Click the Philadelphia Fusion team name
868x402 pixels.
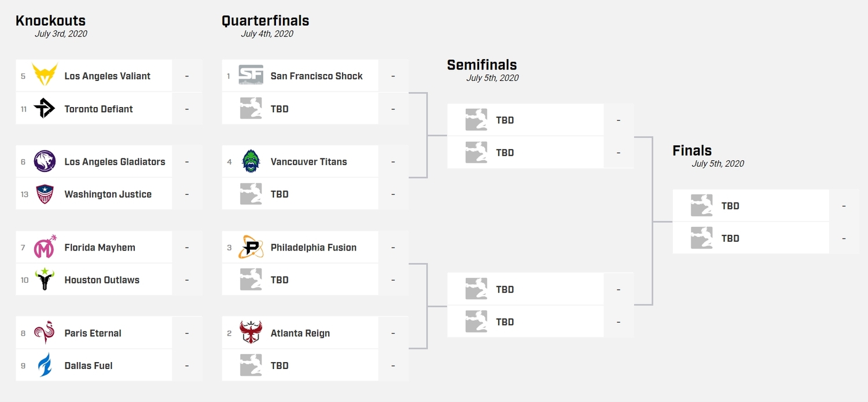[314, 248]
